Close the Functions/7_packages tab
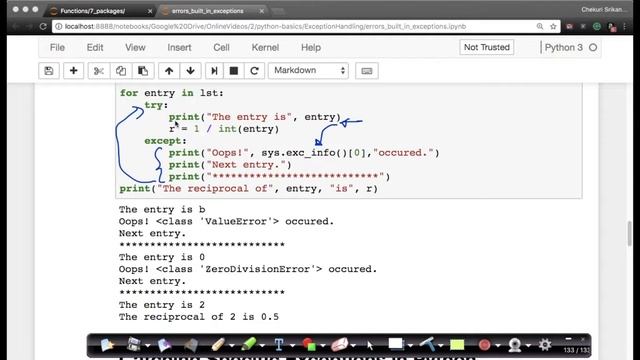 point(150,11)
